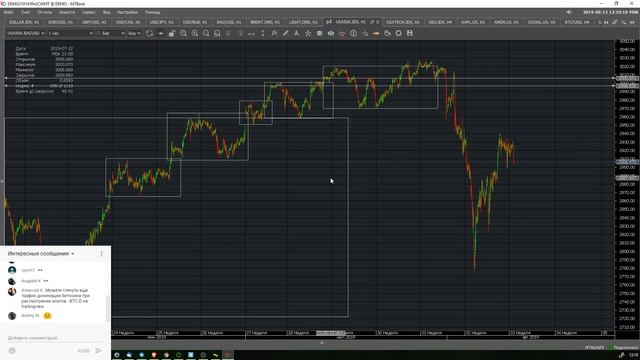Click the fourth magnifier zoom icon

217,33
